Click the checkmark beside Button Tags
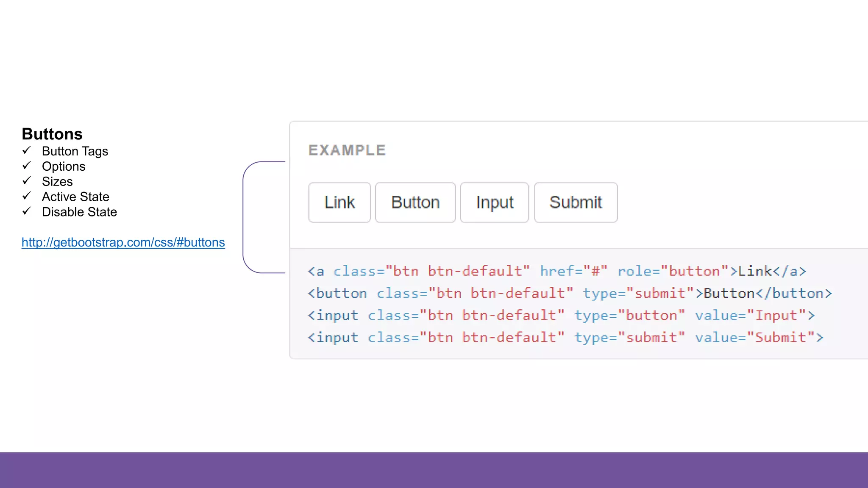Screen dimensions: 868x488 [27, 150]
